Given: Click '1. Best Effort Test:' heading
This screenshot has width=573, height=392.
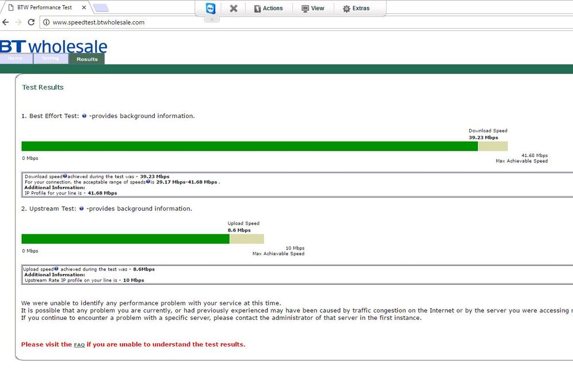Looking at the screenshot, I should pos(50,116).
